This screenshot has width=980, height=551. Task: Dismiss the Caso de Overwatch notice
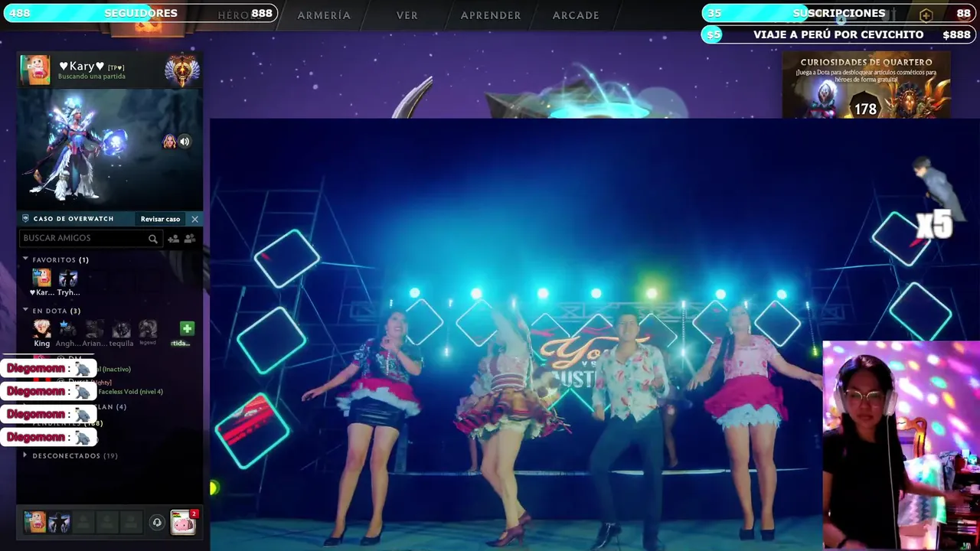(194, 219)
